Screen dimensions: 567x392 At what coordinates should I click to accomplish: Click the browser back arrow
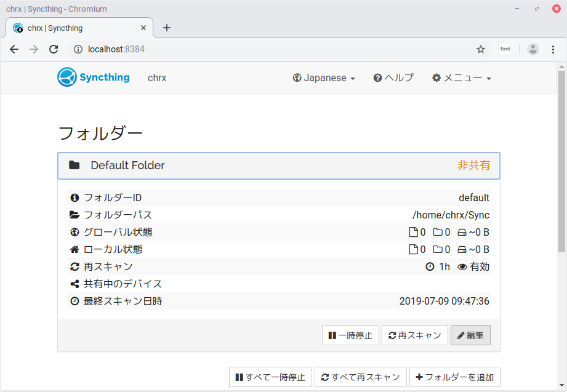click(x=14, y=49)
